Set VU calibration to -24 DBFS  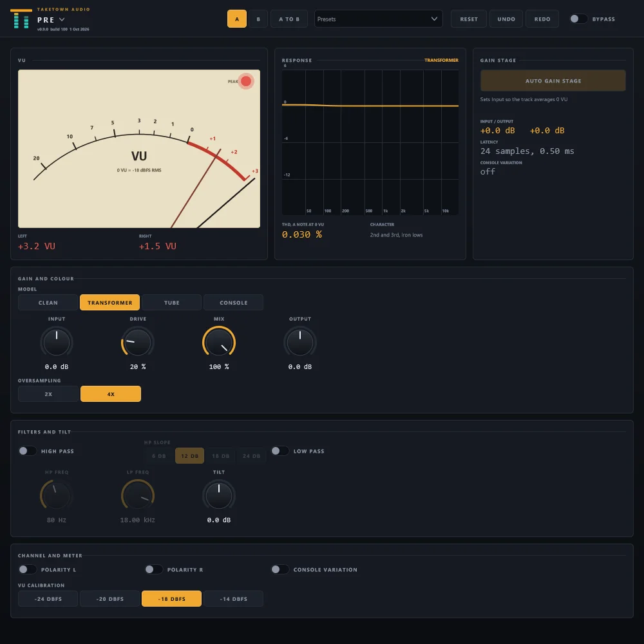pos(48,599)
